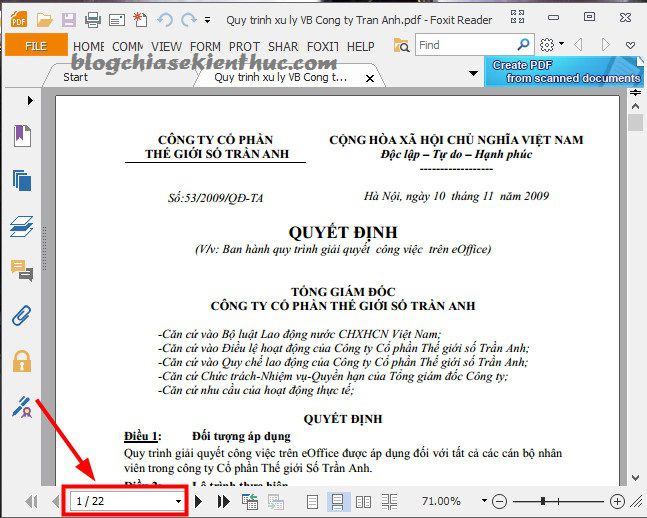Go to previous search result arrow
647x518 pixels.
click(x=578, y=44)
